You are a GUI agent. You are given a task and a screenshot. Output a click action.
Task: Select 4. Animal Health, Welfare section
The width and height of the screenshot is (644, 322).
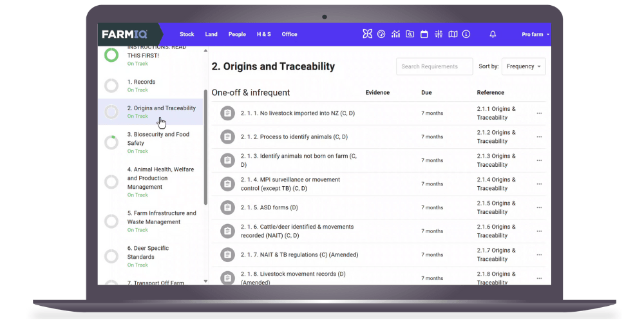click(160, 178)
